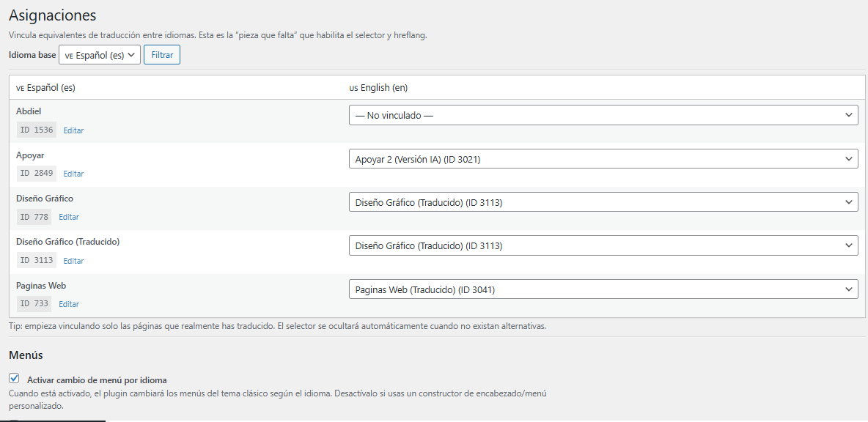Click the ID 1536 badge under Abdiel
The image size is (868, 422).
pos(36,130)
